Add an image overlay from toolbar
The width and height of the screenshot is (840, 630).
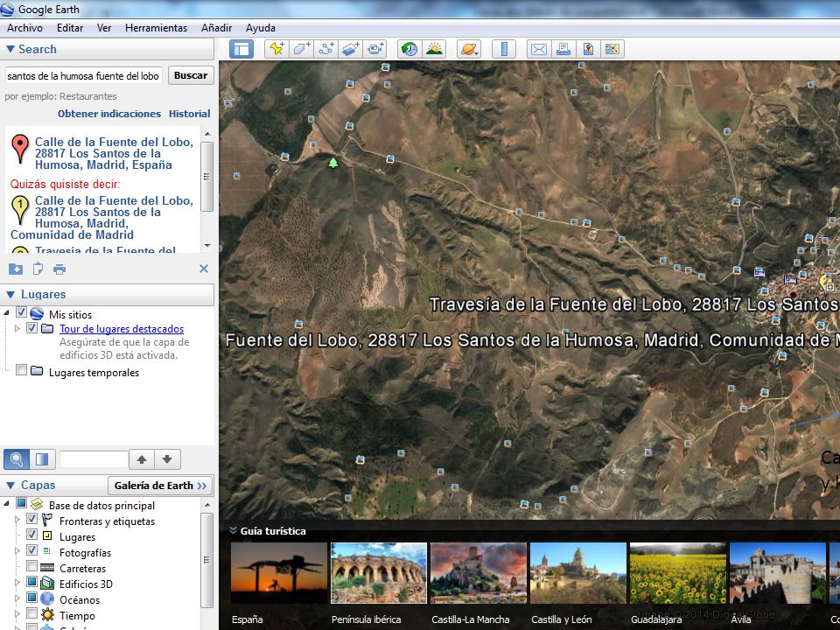(x=350, y=49)
